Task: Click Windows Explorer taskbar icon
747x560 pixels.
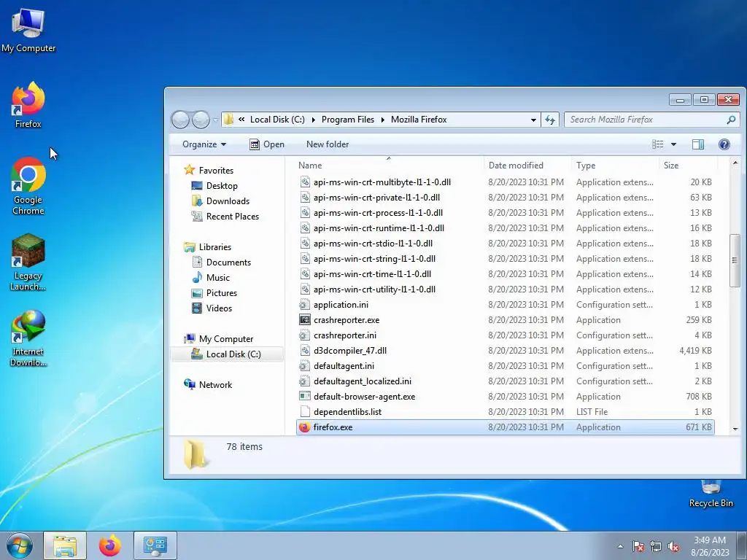Action: (x=65, y=545)
